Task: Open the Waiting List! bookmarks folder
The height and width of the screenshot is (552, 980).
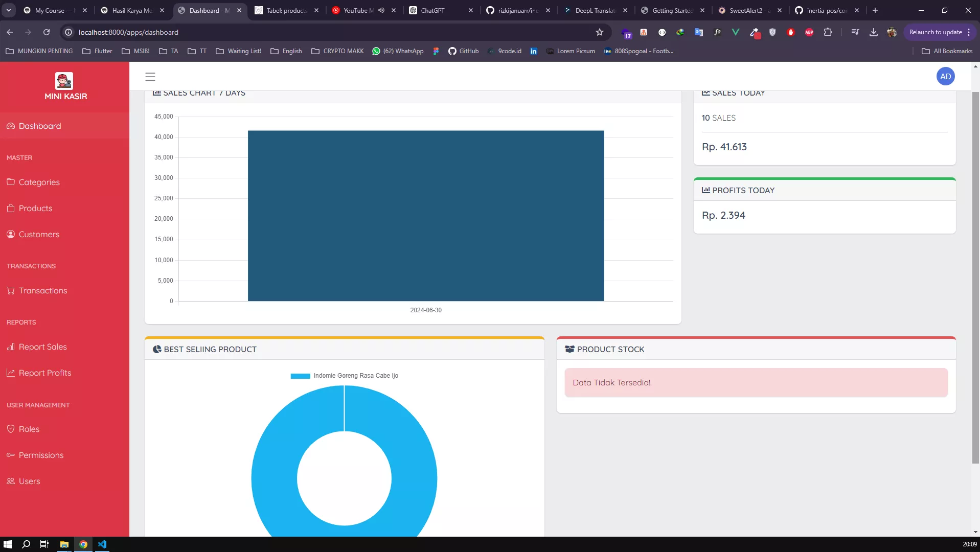Action: click(x=238, y=51)
